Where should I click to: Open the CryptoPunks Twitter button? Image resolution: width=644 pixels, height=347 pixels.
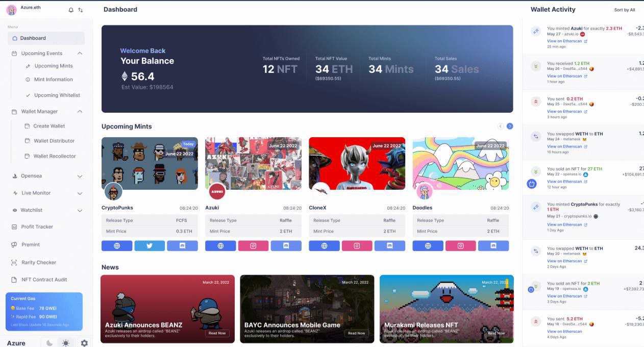(x=150, y=246)
